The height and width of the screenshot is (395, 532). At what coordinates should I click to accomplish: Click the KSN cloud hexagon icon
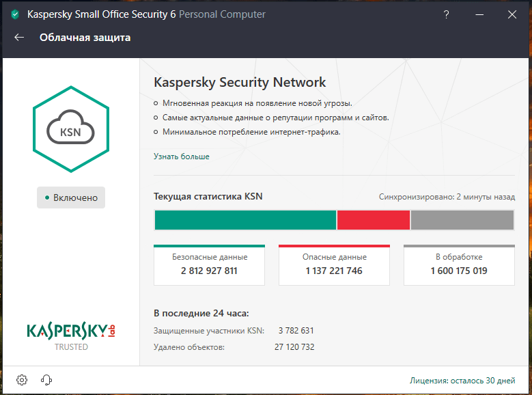tap(71, 129)
